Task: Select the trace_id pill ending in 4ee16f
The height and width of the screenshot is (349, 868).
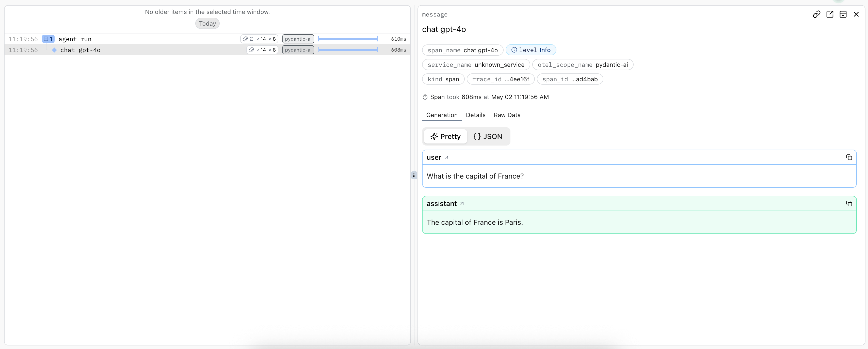Action: pos(500,79)
